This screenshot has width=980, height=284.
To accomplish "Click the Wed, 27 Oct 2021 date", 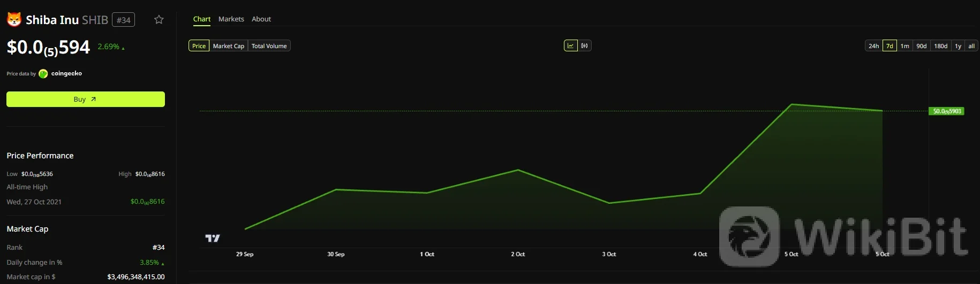I will pyautogui.click(x=34, y=202).
